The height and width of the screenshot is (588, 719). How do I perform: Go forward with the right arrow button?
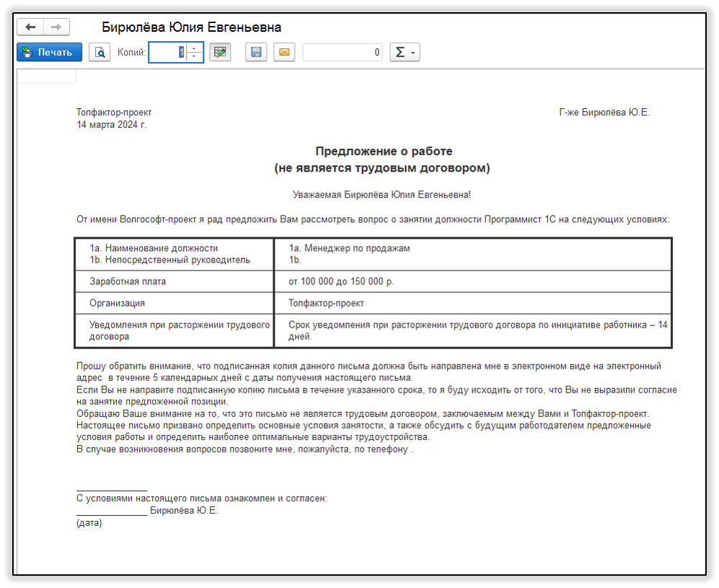coord(56,27)
